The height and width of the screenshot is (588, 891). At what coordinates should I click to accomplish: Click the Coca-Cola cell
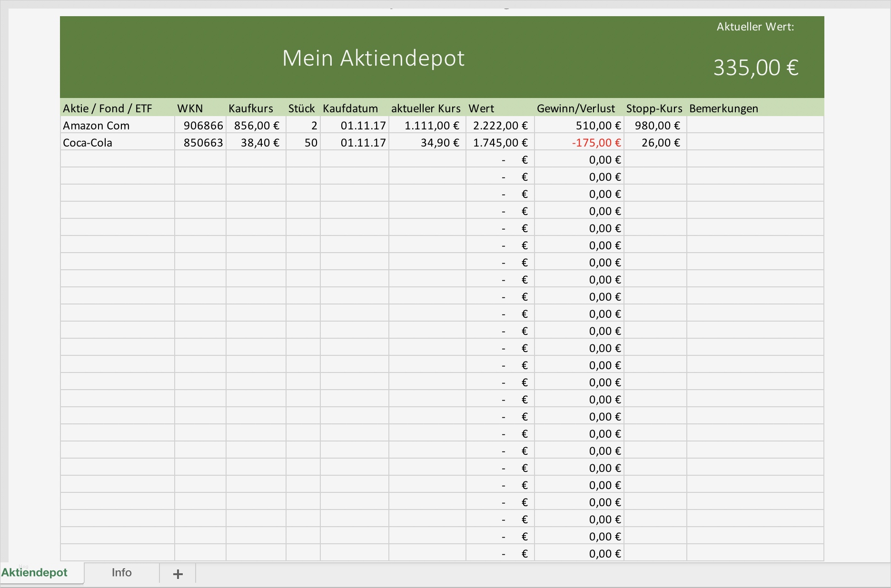tap(118, 142)
